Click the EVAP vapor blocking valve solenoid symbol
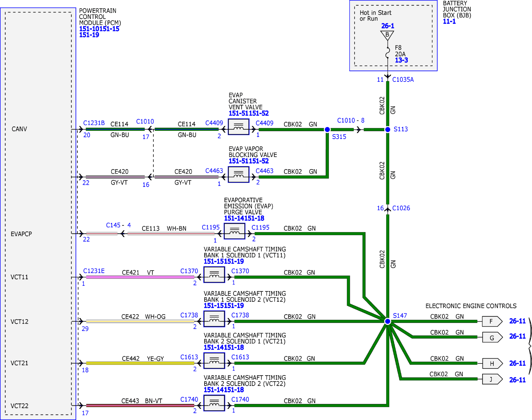Screen dimensions: 532x420 point(239,175)
